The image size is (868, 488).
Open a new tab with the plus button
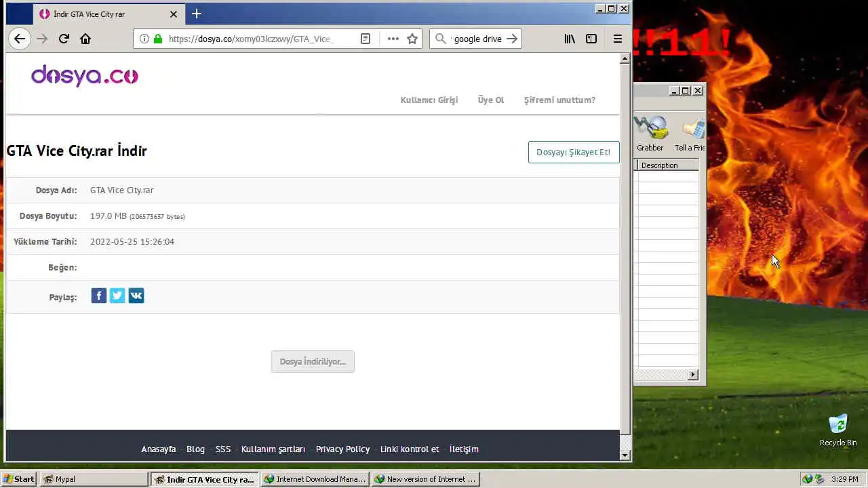[197, 14]
